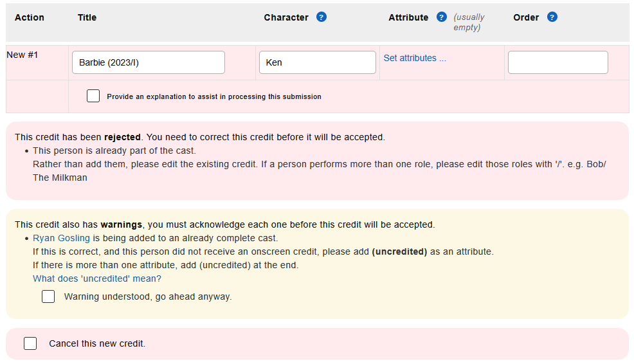Click the Order column help icon

pyautogui.click(x=552, y=17)
